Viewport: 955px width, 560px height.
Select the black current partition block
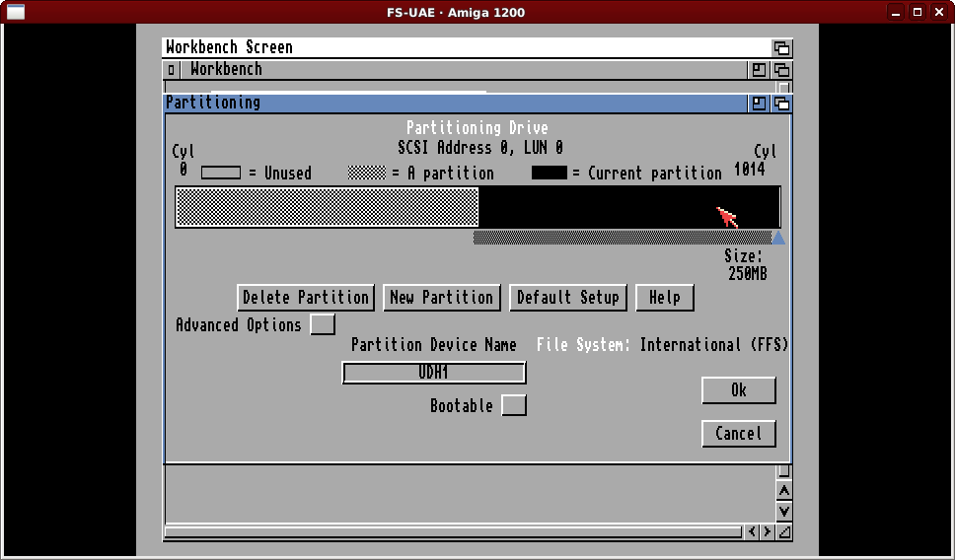(x=628, y=207)
